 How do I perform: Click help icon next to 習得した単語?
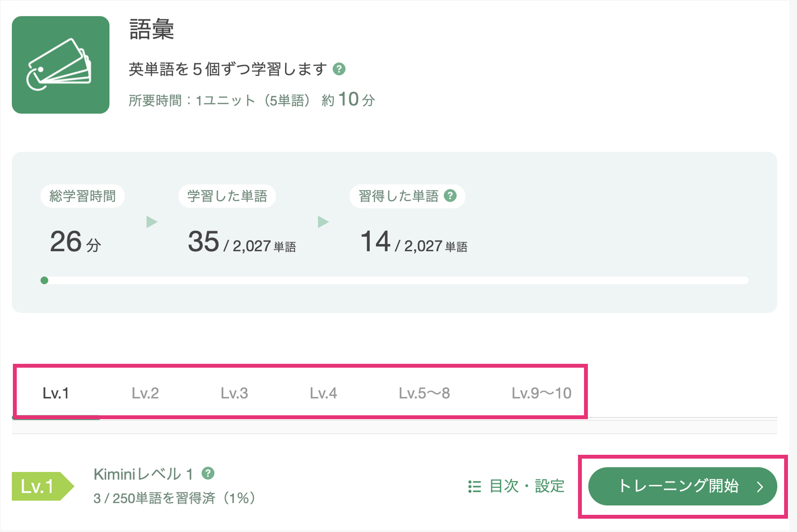click(x=450, y=196)
